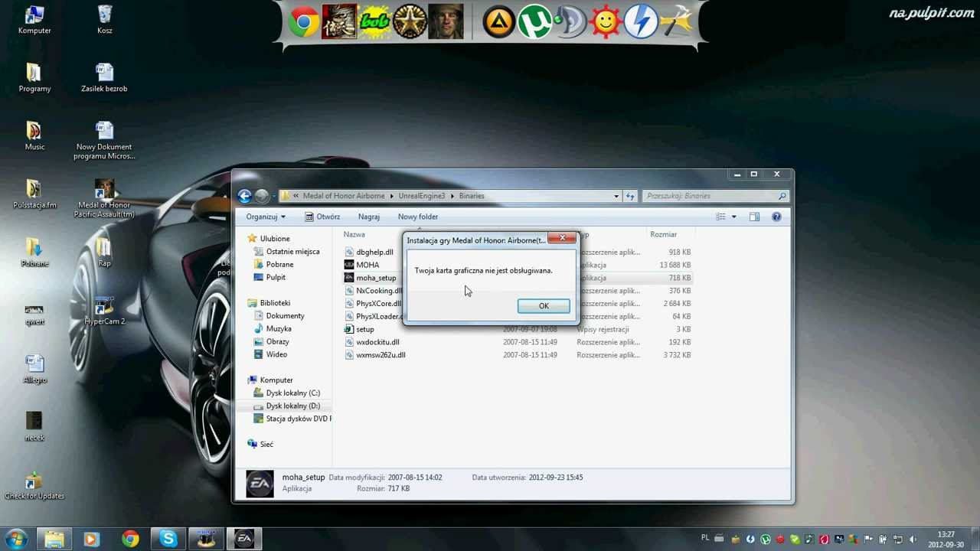
Task: Refresh the Binaries folder view
Action: pyautogui.click(x=630, y=196)
